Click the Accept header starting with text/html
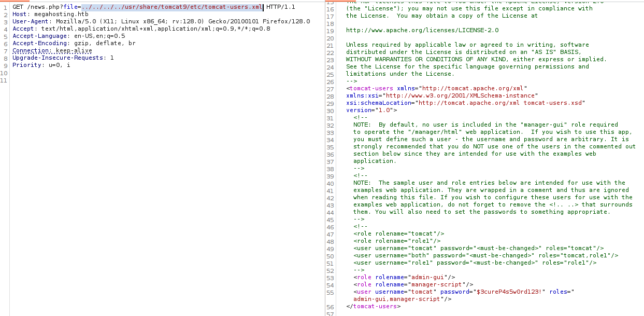Viewport: 644px width, 316px height. point(141,29)
